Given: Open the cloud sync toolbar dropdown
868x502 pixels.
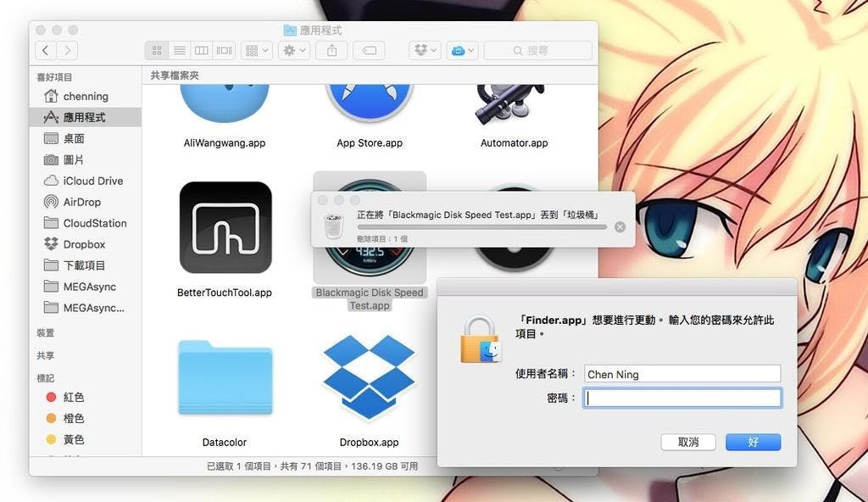Looking at the screenshot, I should coord(462,50).
